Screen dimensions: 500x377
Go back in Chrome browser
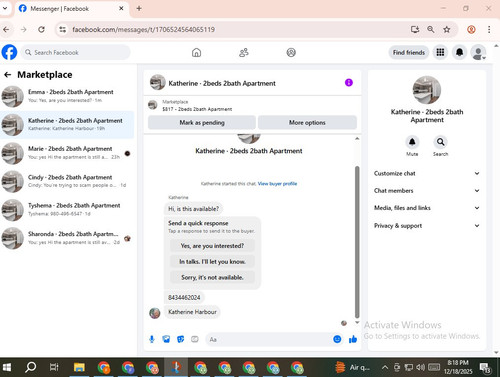6,29
